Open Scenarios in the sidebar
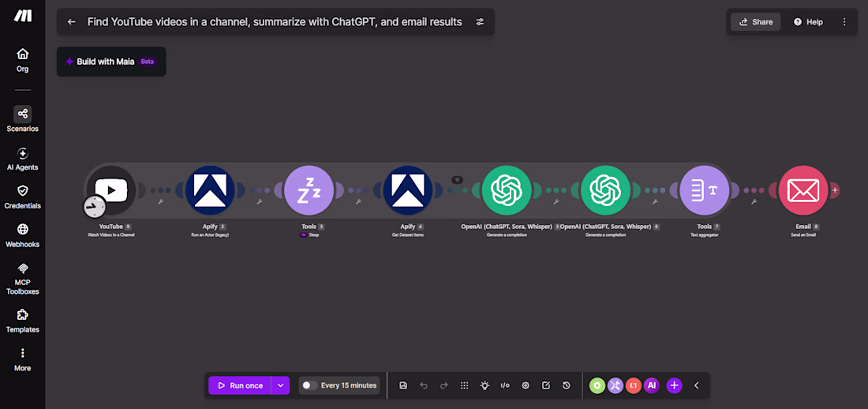 tap(23, 119)
